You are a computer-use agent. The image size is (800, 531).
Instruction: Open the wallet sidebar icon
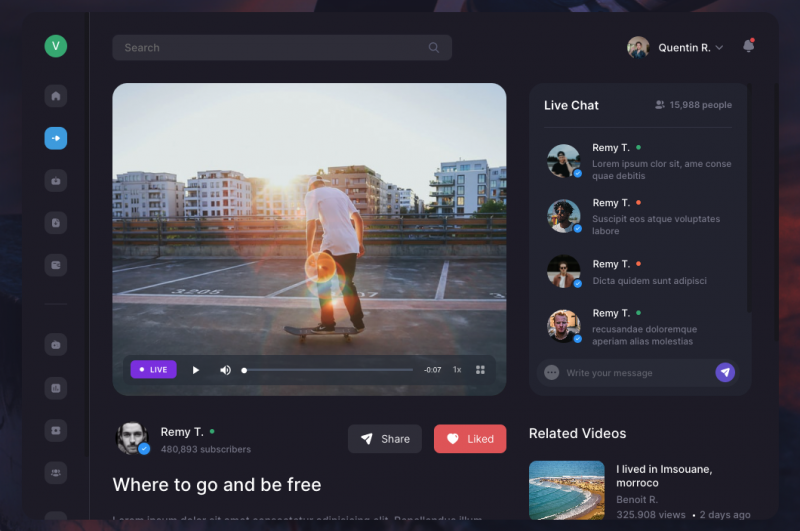pyautogui.click(x=56, y=265)
